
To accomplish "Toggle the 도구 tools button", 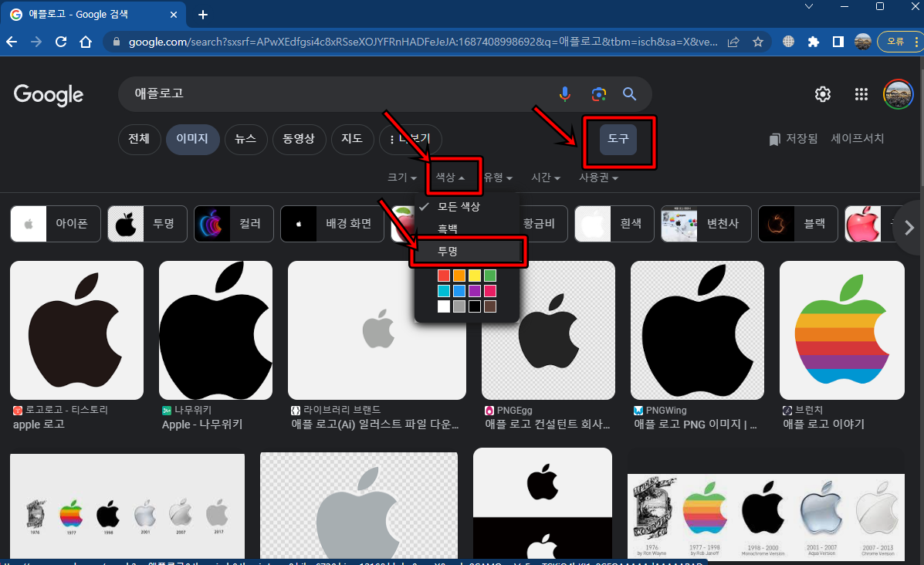I will point(618,139).
